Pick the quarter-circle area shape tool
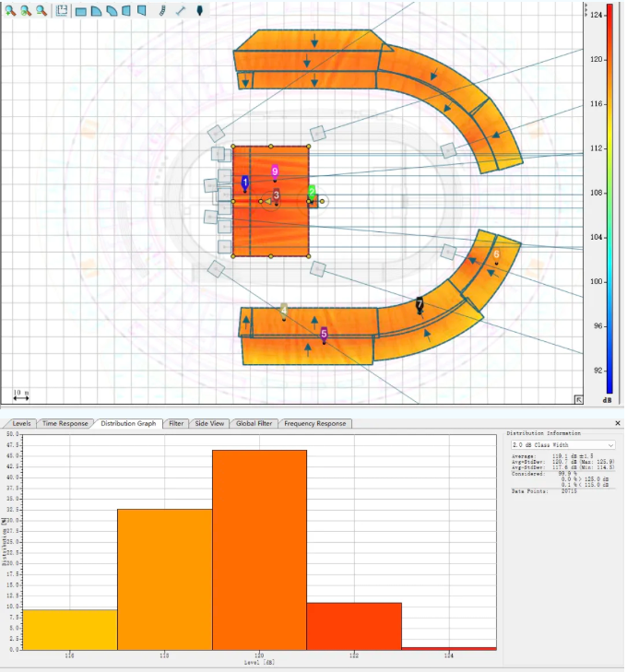Viewport: 627px width, 672px height. tap(96, 11)
